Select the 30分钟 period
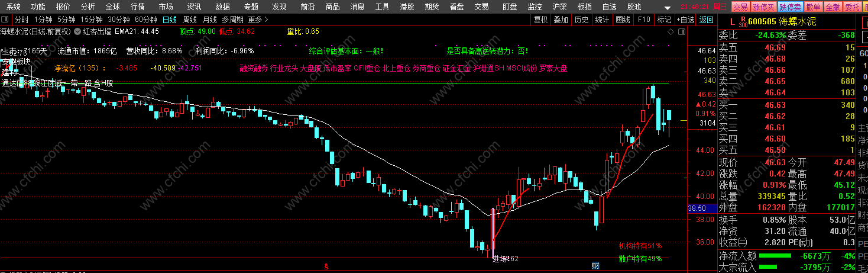The image size is (868, 273). tap(118, 20)
